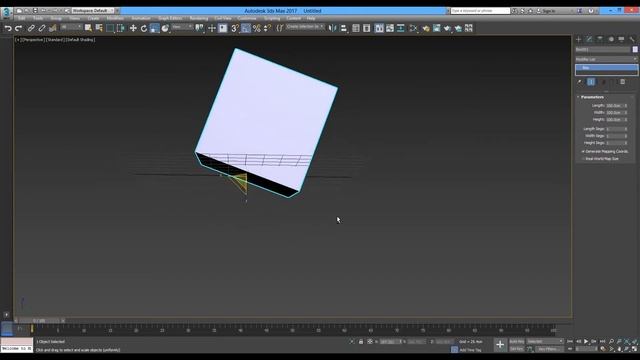Click the Length value field
This screenshot has width=640, height=360.
[614, 106]
